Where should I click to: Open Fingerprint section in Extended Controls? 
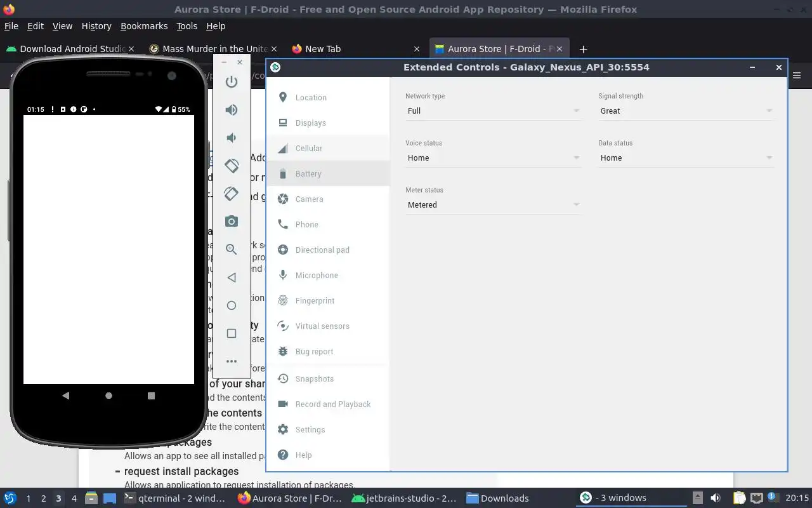click(328, 300)
